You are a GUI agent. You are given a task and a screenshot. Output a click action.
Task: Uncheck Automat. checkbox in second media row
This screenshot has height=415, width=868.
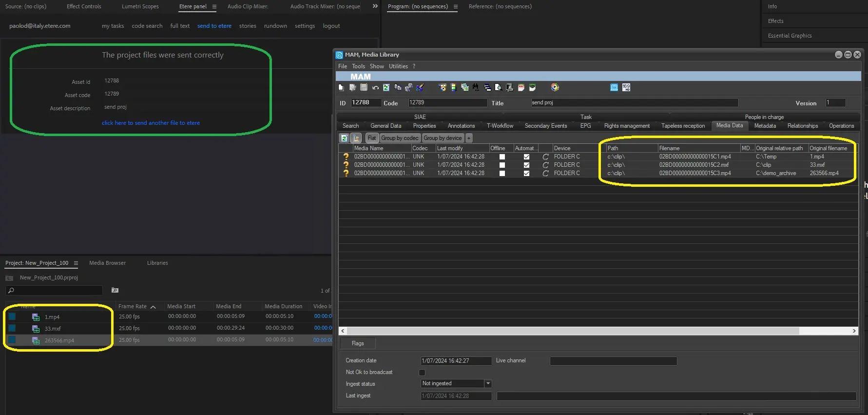526,165
